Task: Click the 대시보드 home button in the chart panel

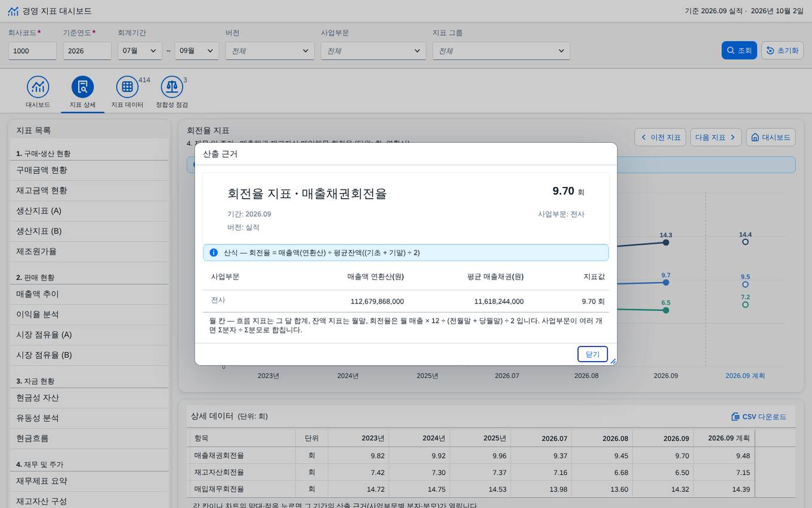Action: [x=771, y=137]
